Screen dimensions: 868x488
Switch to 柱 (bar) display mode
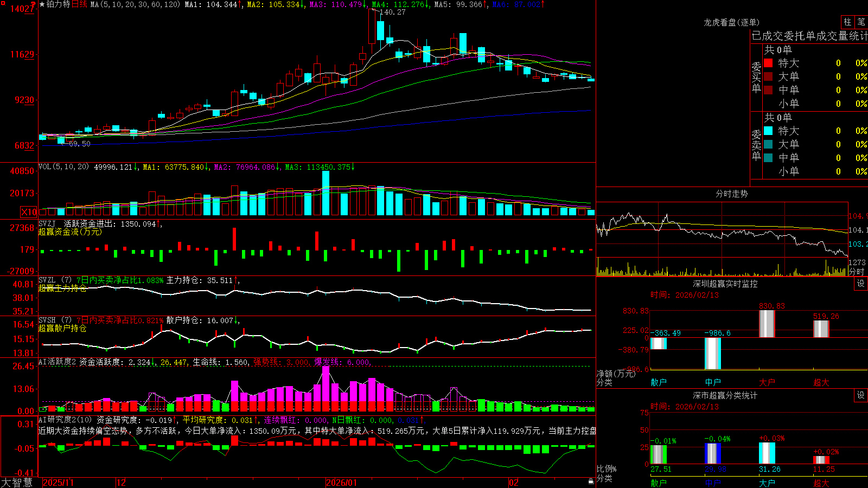click(x=847, y=22)
